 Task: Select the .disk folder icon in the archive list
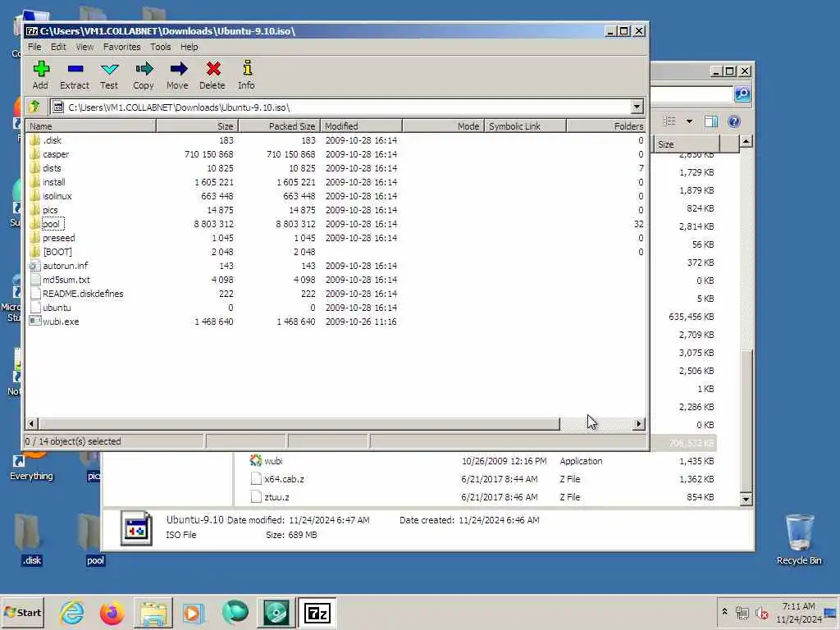tap(34, 140)
